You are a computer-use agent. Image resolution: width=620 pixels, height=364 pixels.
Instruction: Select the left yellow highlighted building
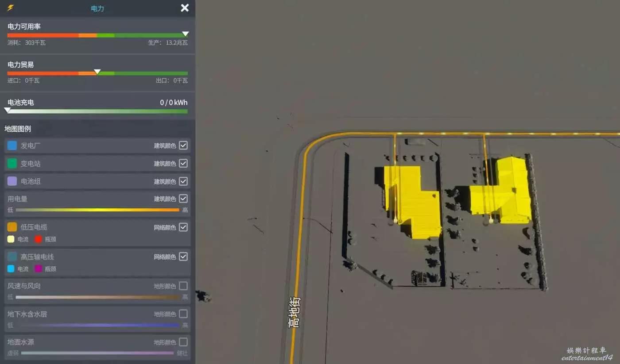(x=412, y=201)
